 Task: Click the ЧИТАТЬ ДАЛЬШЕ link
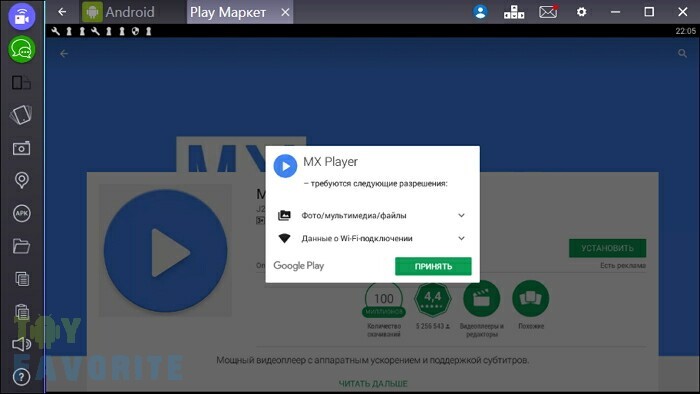point(373,383)
